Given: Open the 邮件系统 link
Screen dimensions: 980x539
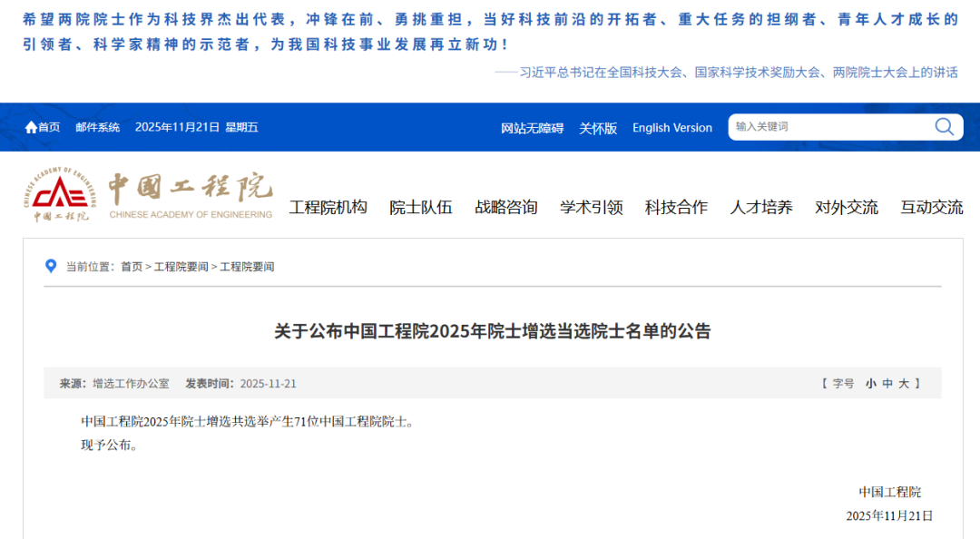Looking at the screenshot, I should 97,128.
